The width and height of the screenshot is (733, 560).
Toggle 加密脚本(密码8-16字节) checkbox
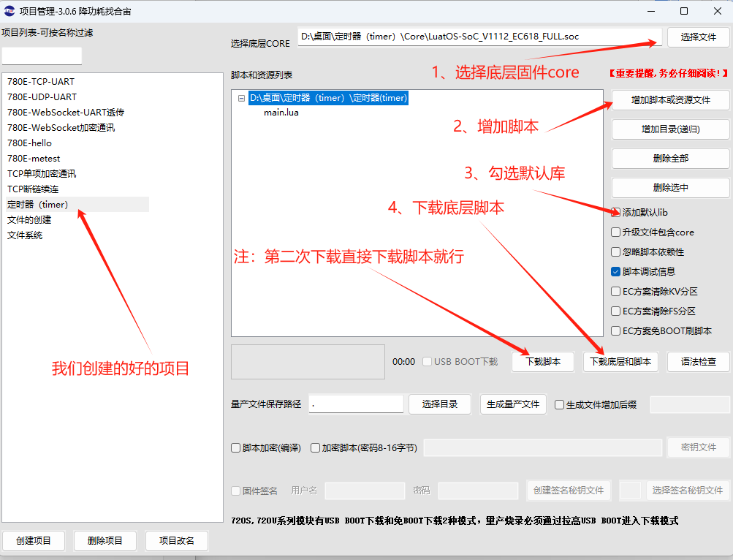tap(315, 447)
